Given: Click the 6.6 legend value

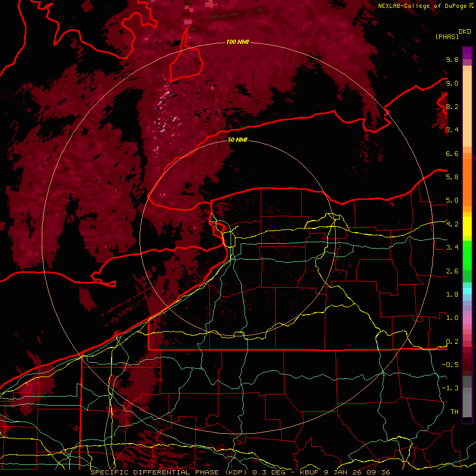Looking at the screenshot, I should [x=452, y=153].
